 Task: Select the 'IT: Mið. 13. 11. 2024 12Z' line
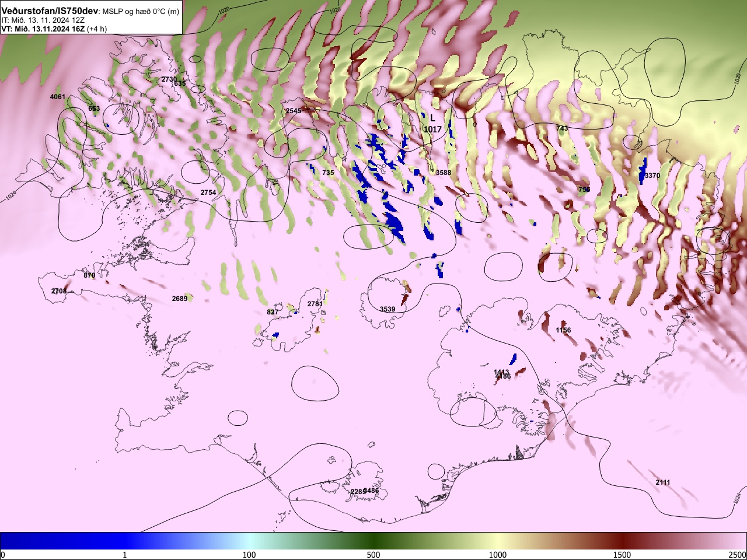[43, 20]
